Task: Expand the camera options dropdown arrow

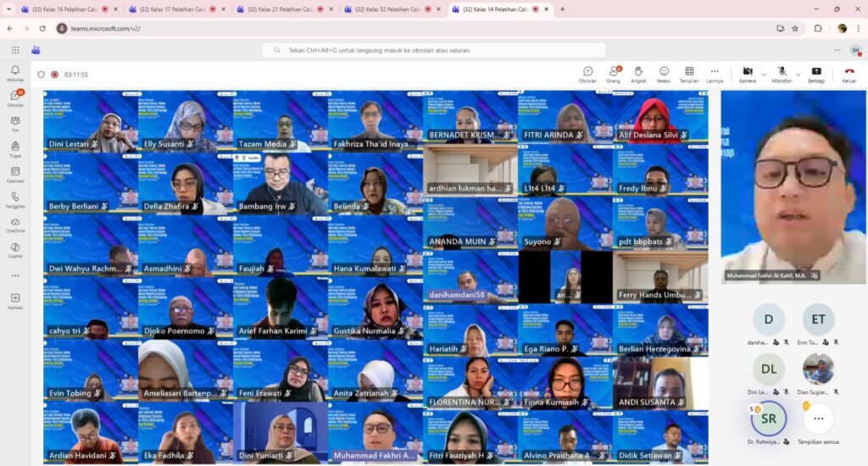Action: coord(763,74)
